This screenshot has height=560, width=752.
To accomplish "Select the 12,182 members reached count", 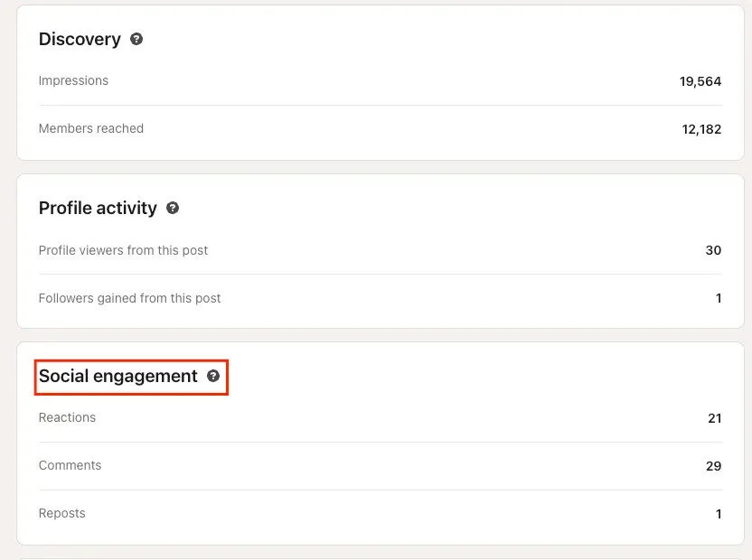I will [x=701, y=128].
